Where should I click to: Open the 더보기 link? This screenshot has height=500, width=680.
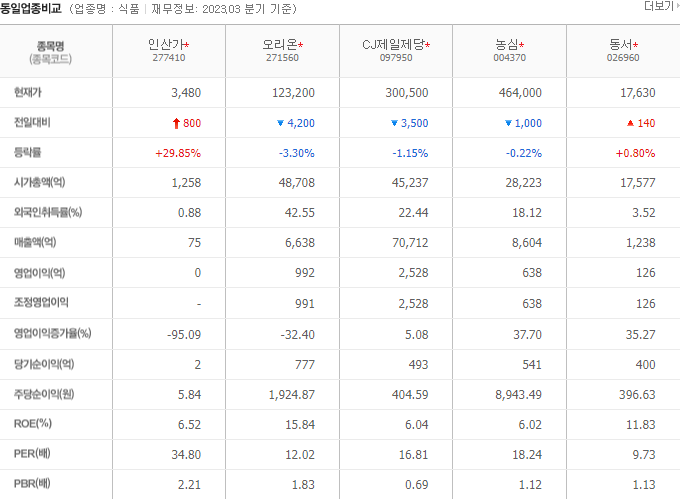tap(661, 6)
